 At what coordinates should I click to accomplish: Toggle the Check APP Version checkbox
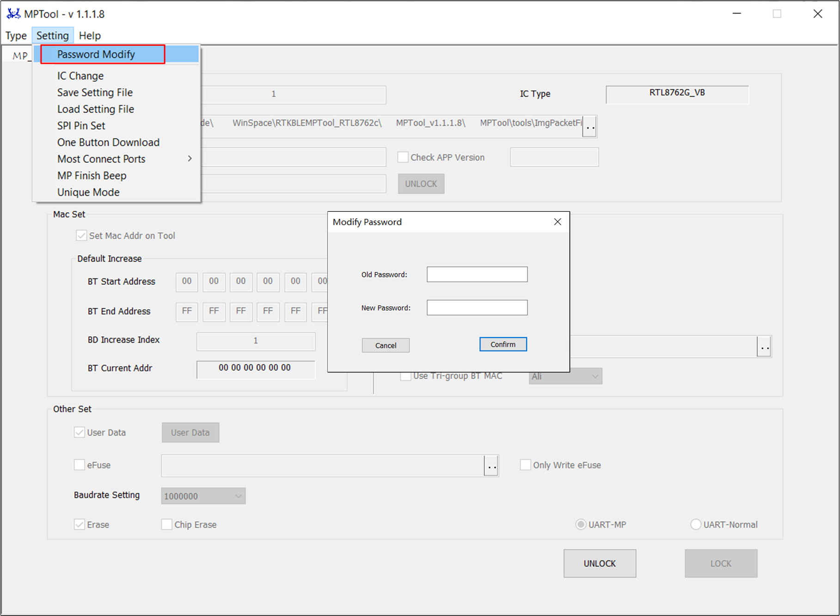[403, 157]
